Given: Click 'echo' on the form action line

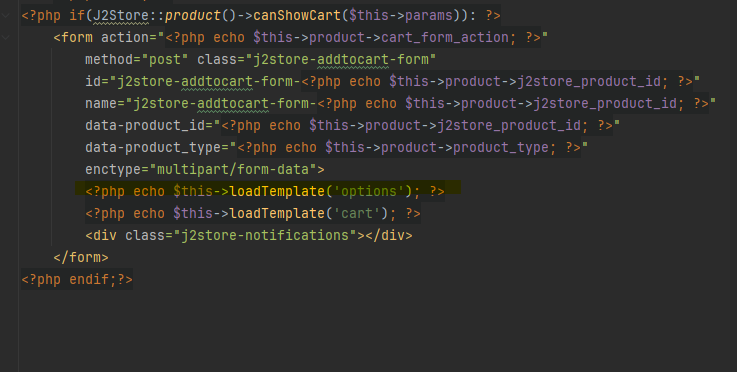Looking at the screenshot, I should (x=229, y=38).
